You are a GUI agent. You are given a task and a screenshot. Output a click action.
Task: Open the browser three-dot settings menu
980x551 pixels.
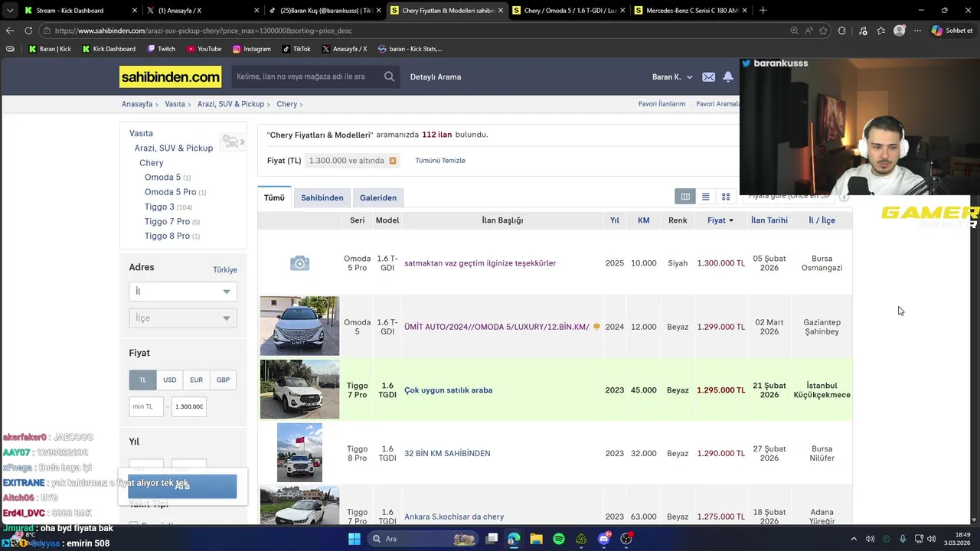pyautogui.click(x=917, y=31)
